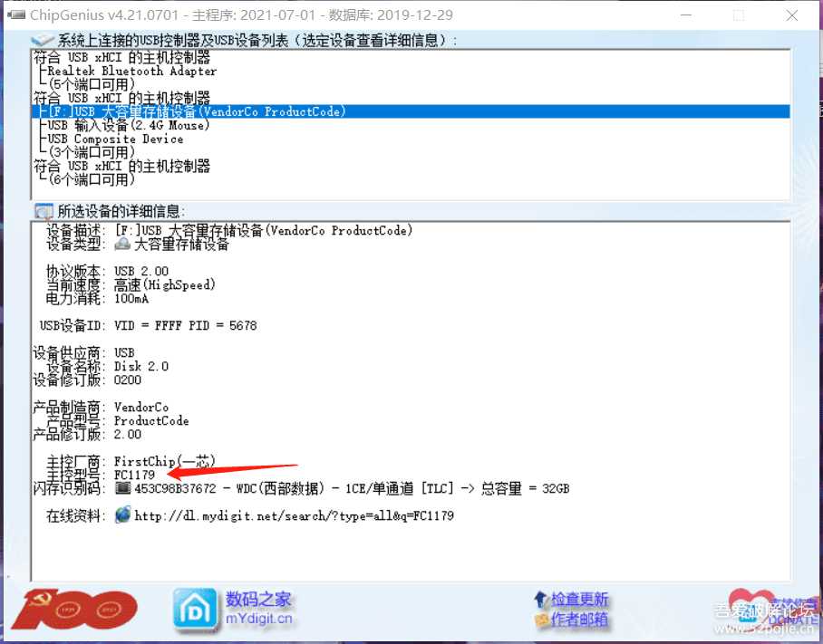Click the author mailbox envelope icon
The width and height of the screenshot is (823, 644).
point(541,620)
